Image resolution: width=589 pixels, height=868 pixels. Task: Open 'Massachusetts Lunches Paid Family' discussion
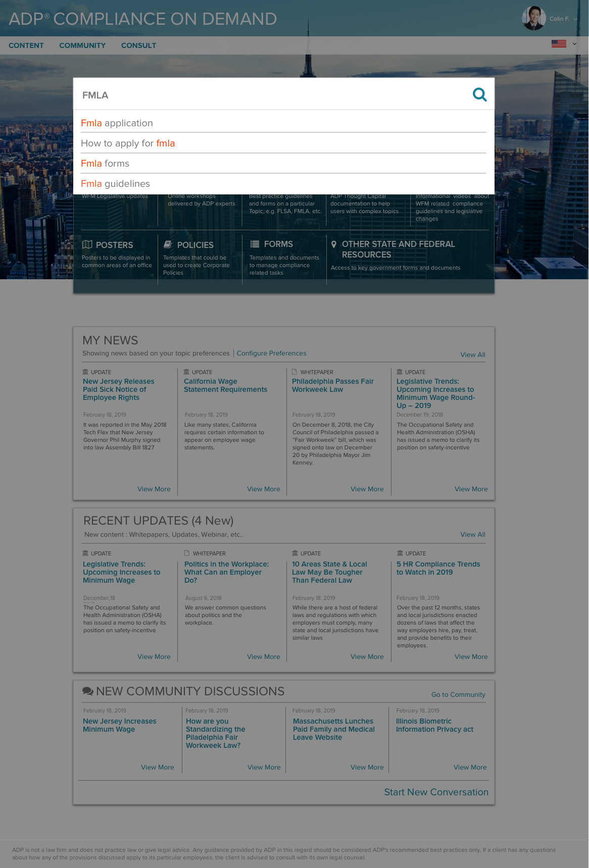click(334, 730)
